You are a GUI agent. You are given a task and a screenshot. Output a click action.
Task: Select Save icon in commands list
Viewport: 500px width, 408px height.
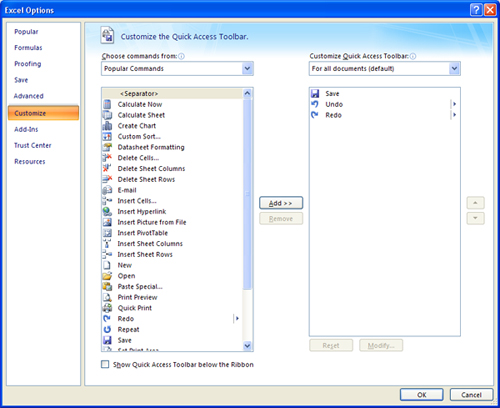click(107, 340)
